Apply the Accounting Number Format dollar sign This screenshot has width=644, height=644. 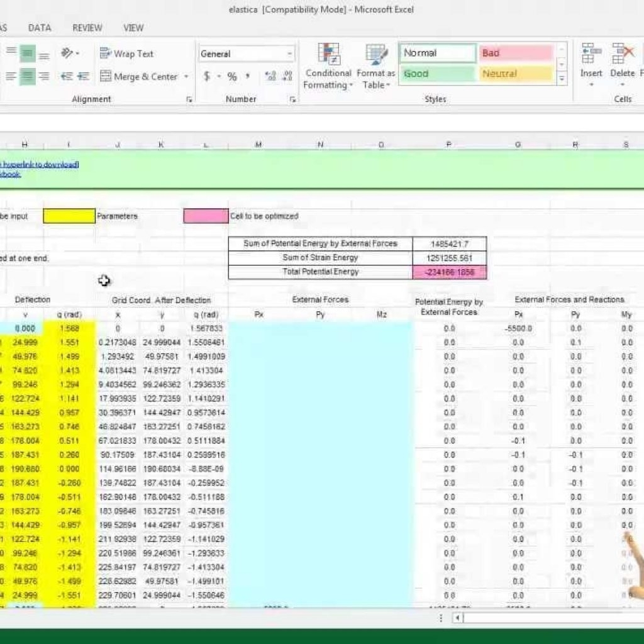206,77
